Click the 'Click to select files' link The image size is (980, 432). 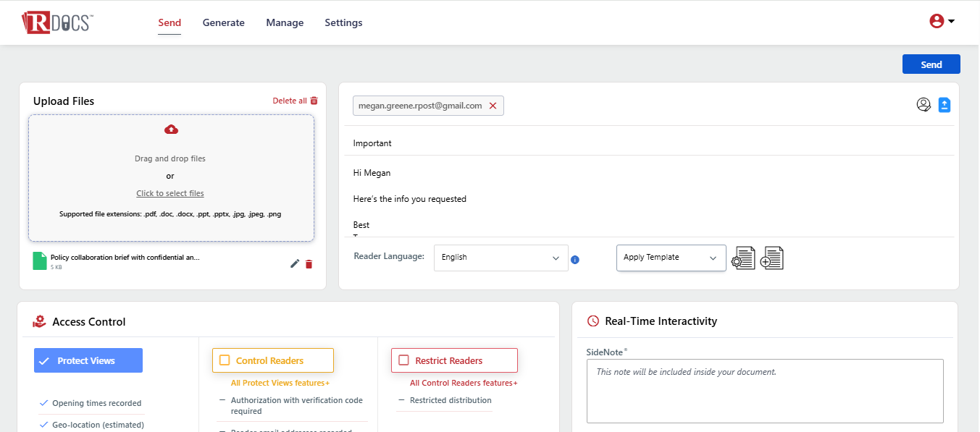pyautogui.click(x=170, y=193)
